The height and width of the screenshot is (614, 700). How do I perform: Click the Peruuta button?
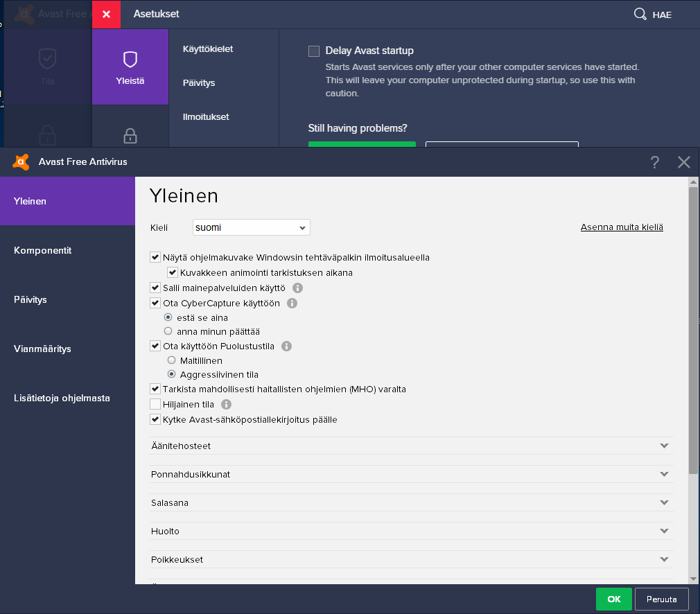[661, 599]
